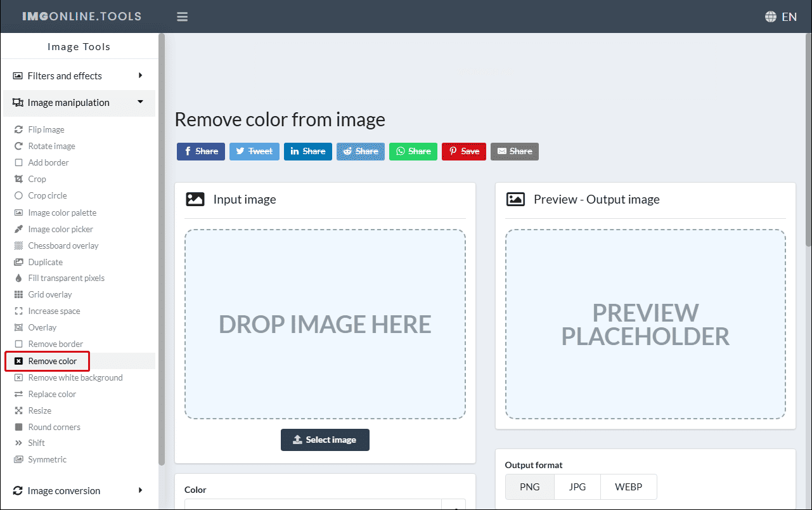The width and height of the screenshot is (812, 510).
Task: Open the color picker next to Color field
Action: pyautogui.click(x=454, y=506)
